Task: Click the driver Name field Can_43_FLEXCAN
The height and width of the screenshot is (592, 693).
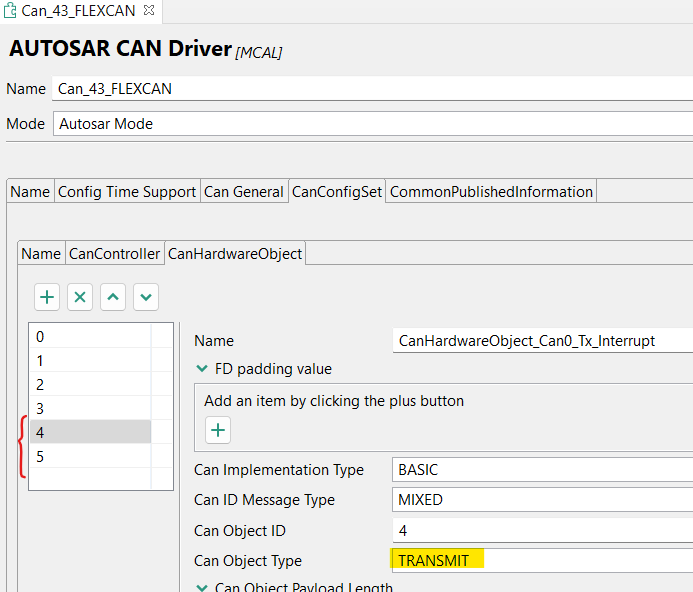Action: [373, 88]
